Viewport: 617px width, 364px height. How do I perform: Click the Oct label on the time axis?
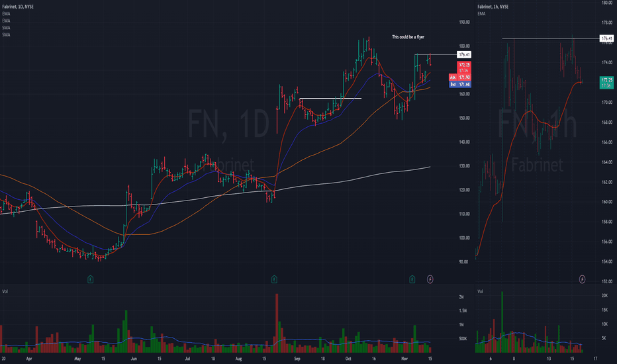[348, 359]
